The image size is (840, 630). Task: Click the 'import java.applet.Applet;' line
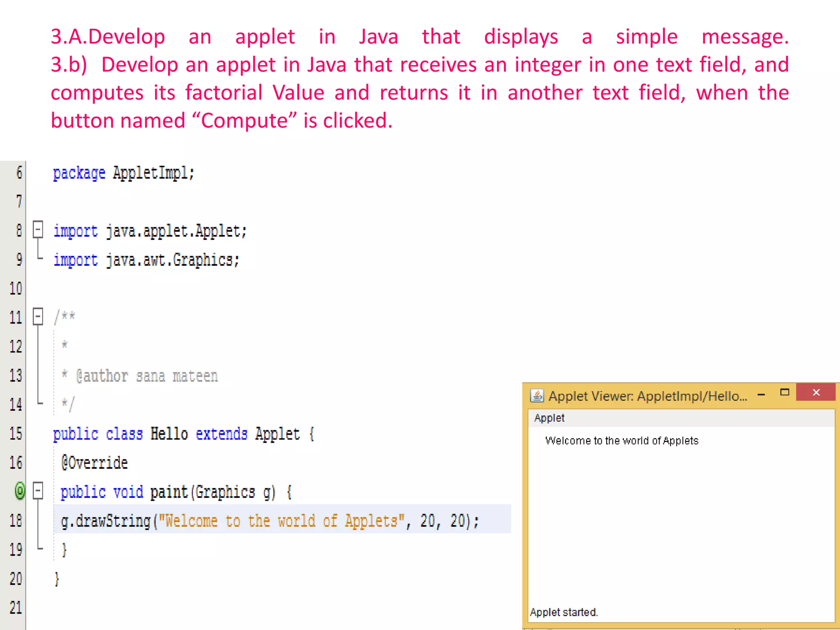150,231
